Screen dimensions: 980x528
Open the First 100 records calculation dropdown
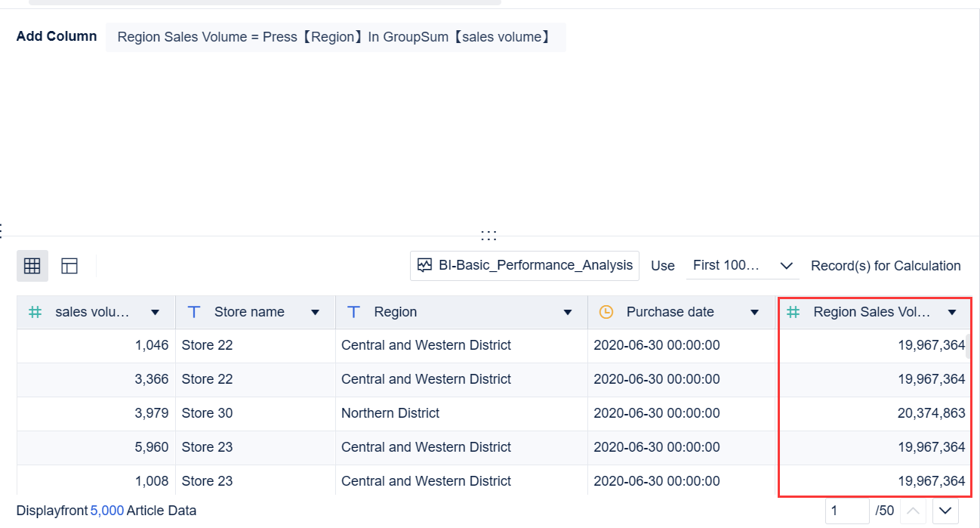[x=742, y=265]
